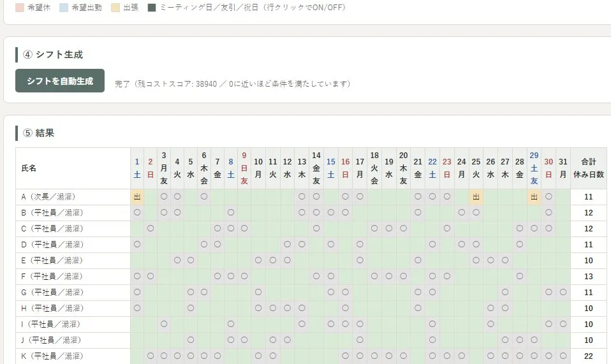Click the 氏名 column header
Screen dimensions: 611x364
73,168
